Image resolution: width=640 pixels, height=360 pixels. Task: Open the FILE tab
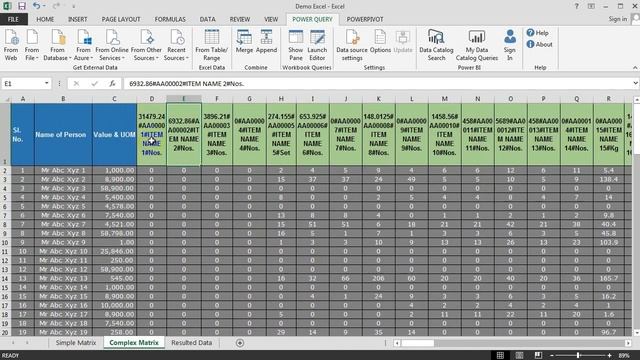tap(13, 19)
